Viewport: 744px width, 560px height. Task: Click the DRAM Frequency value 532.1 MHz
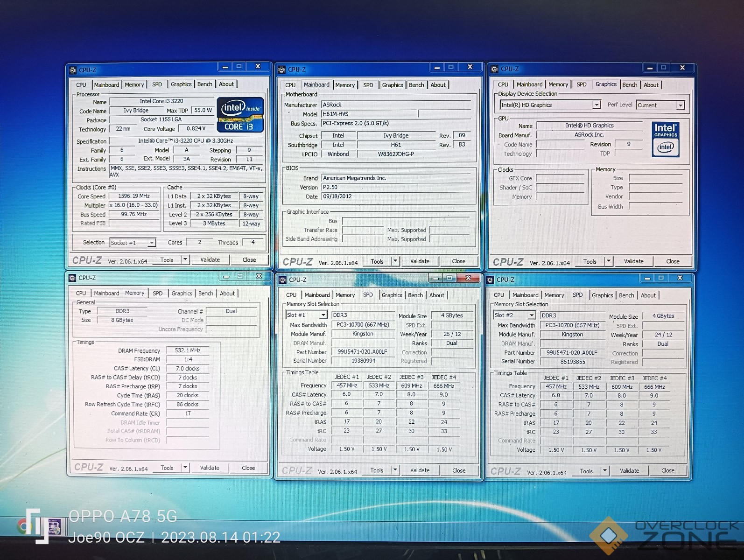(x=188, y=350)
